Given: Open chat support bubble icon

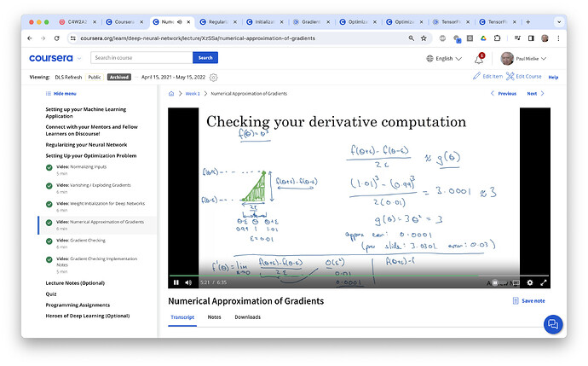Looking at the screenshot, I should (553, 324).
